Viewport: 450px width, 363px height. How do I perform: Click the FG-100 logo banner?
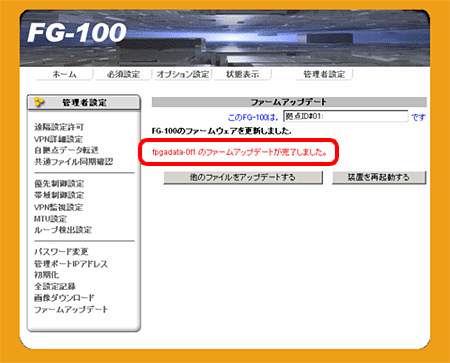tap(225, 38)
